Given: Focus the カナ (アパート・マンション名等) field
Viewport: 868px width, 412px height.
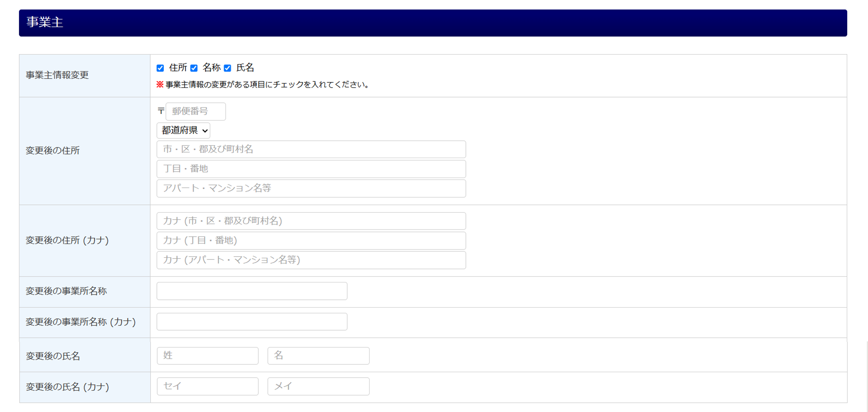Looking at the screenshot, I should click(311, 260).
